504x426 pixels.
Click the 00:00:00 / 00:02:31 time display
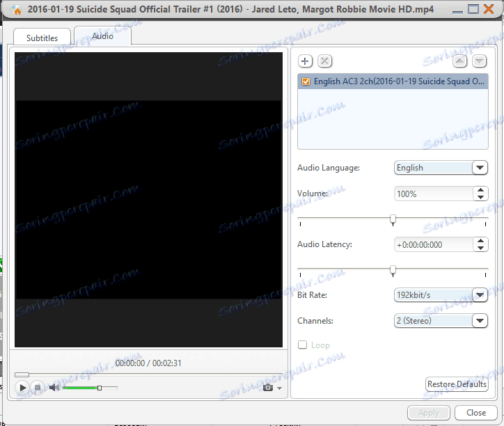pos(148,363)
